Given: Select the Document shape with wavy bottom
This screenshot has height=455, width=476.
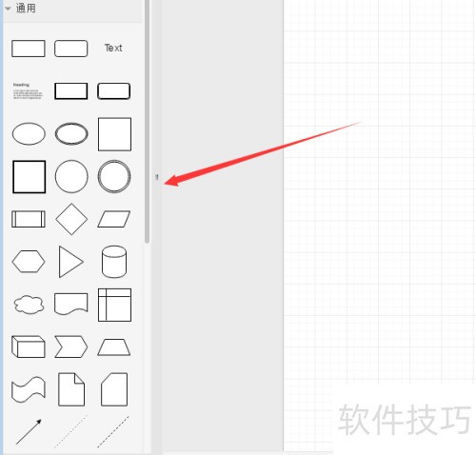Looking at the screenshot, I should tap(70, 304).
